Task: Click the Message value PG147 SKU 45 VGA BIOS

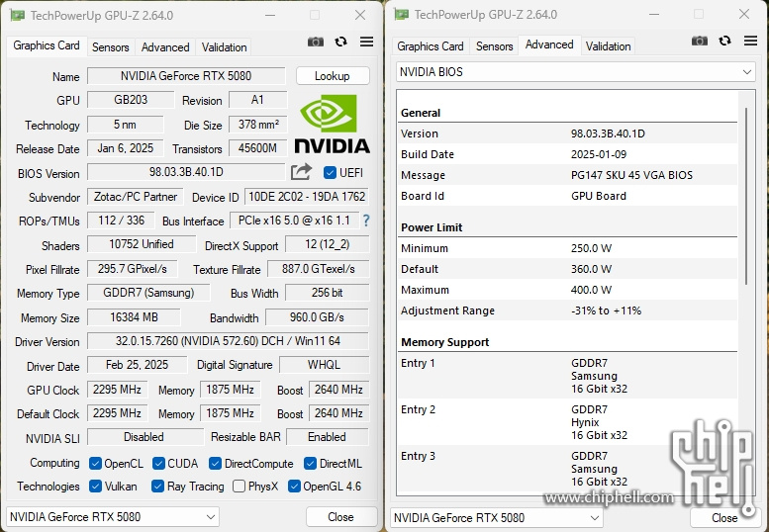Action: click(x=631, y=175)
